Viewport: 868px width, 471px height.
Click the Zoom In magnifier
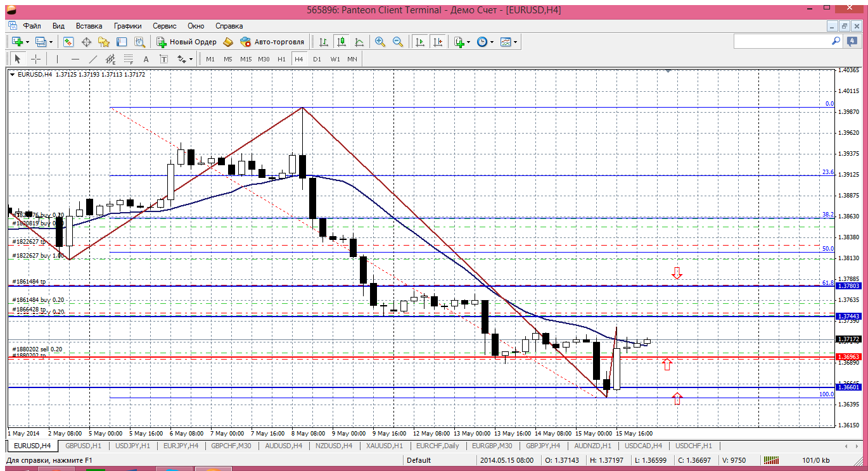point(380,42)
